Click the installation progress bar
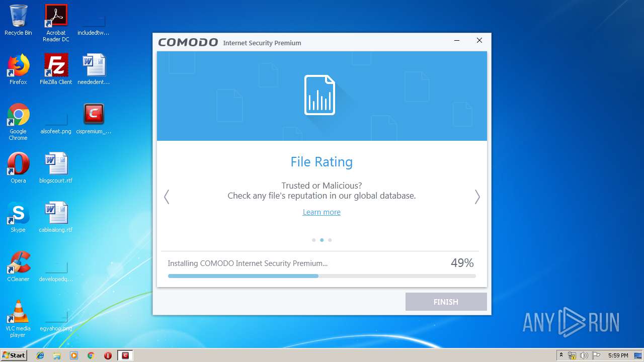 click(x=322, y=276)
